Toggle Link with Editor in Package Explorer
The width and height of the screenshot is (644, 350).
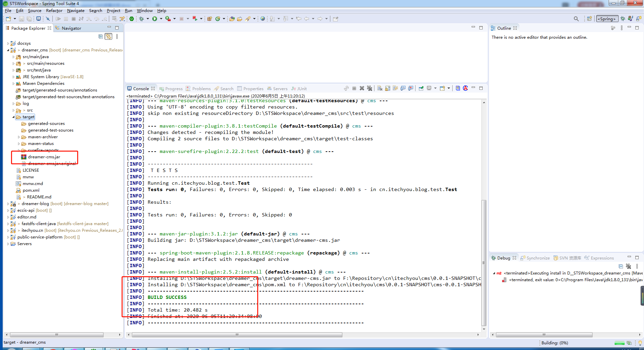click(x=109, y=37)
